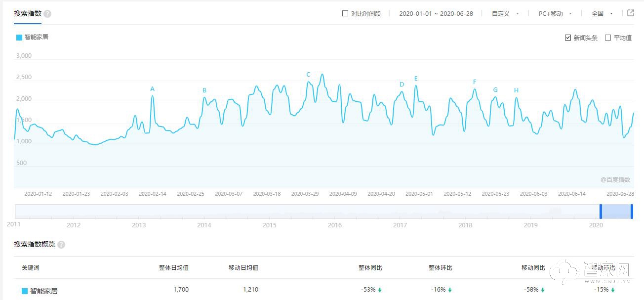Open news marker E on the chart
The height and width of the screenshot is (300, 644).
pos(416,79)
